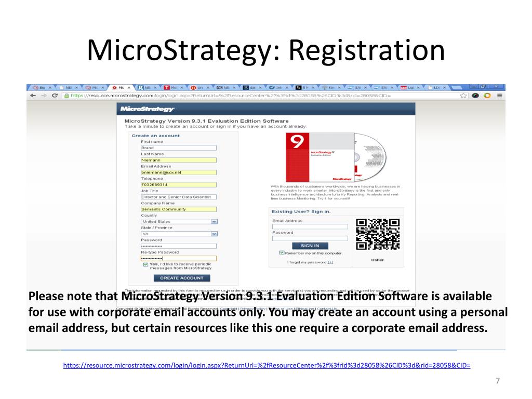Click the MicroStrategy logo in the page header

(147, 109)
